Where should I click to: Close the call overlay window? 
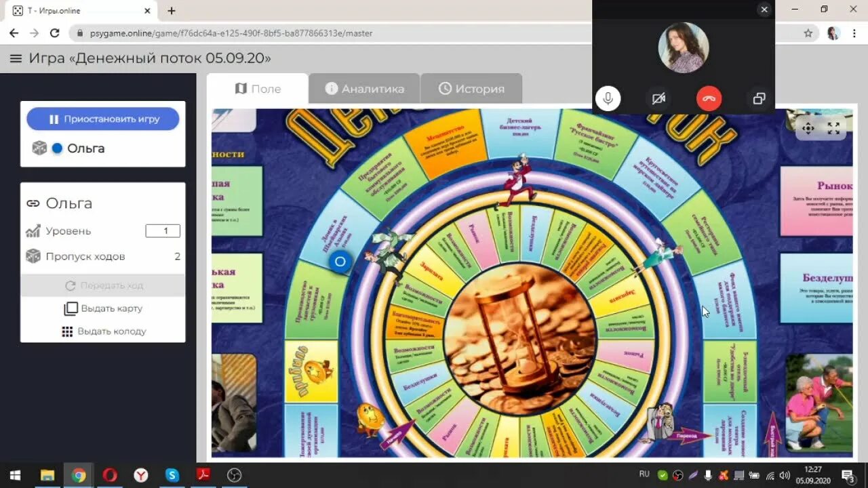[x=764, y=9]
